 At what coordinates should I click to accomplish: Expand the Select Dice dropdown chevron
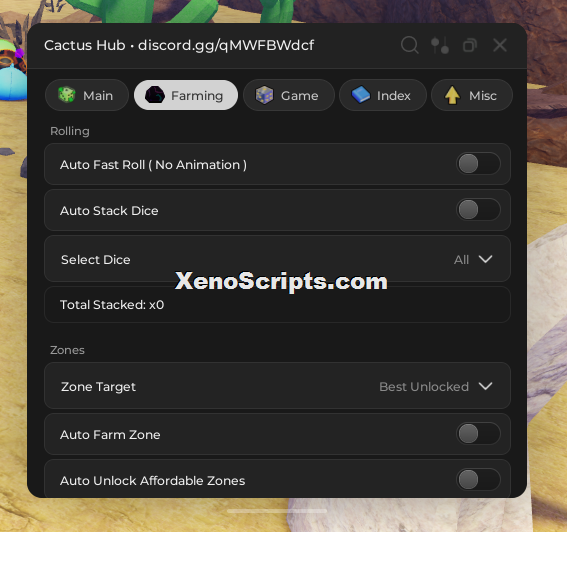coord(485,259)
